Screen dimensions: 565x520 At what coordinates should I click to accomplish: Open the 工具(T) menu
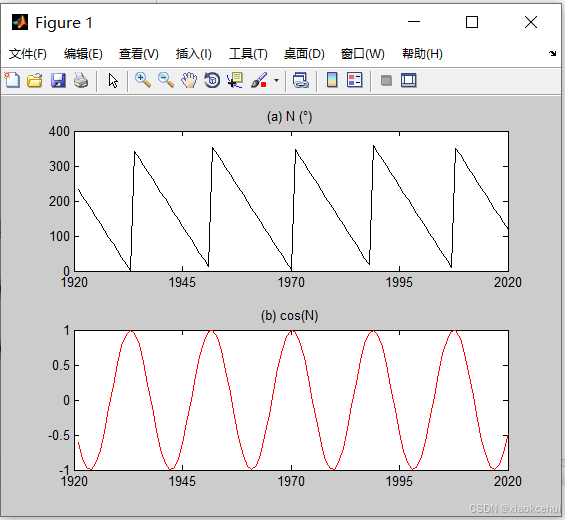pos(248,54)
